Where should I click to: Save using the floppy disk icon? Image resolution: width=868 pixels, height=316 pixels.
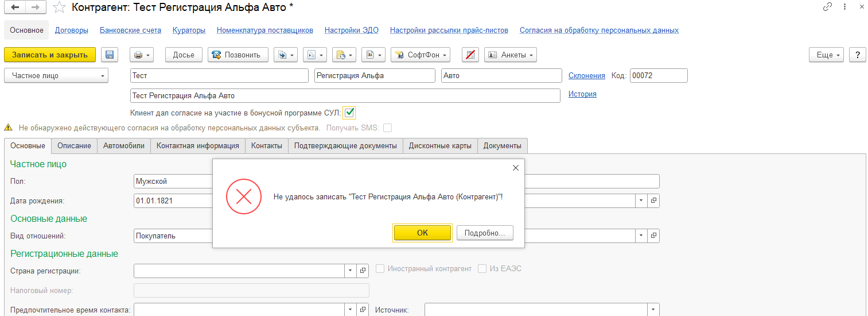tap(110, 55)
